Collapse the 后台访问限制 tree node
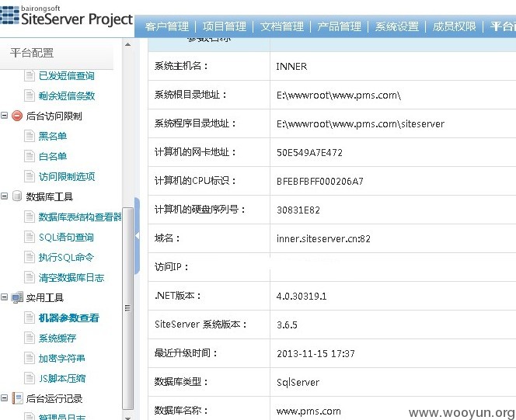This screenshot has width=516, height=420. 5,116
